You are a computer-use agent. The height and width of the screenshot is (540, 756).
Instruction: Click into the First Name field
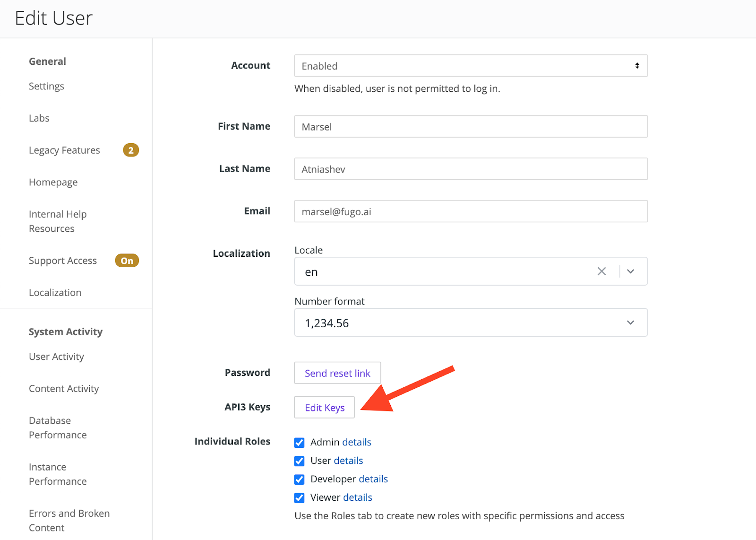[471, 127]
